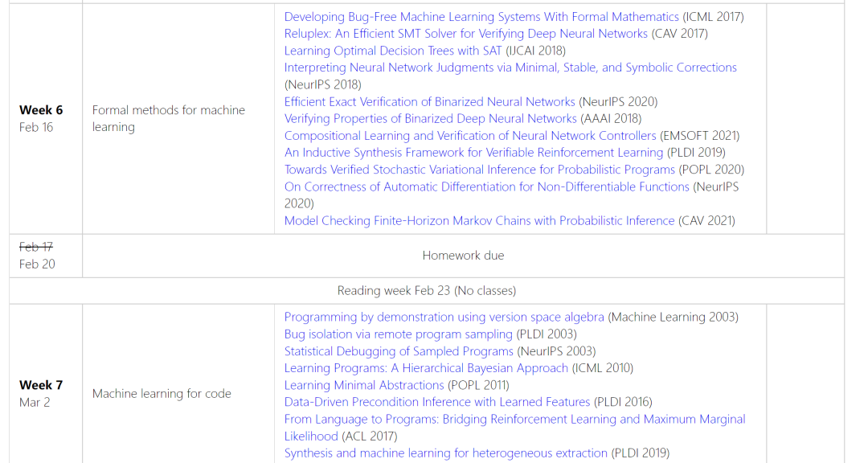
Task: Open Model Checking Finite-Horizon Markov Chains link
Action: pyautogui.click(x=479, y=220)
